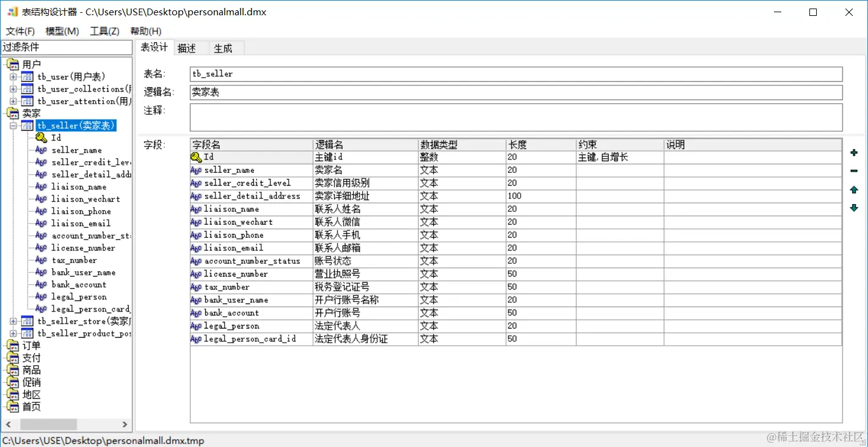Click the key icon next to Id in the tree
This screenshot has height=447, width=868.
[x=41, y=138]
